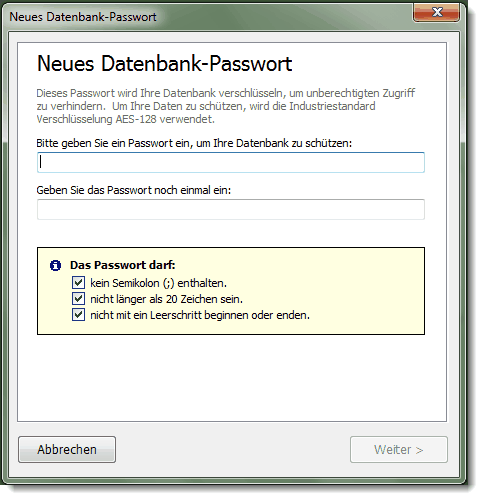The width and height of the screenshot is (483, 500).
Task: Click the blue info icon
Action: 55,266
